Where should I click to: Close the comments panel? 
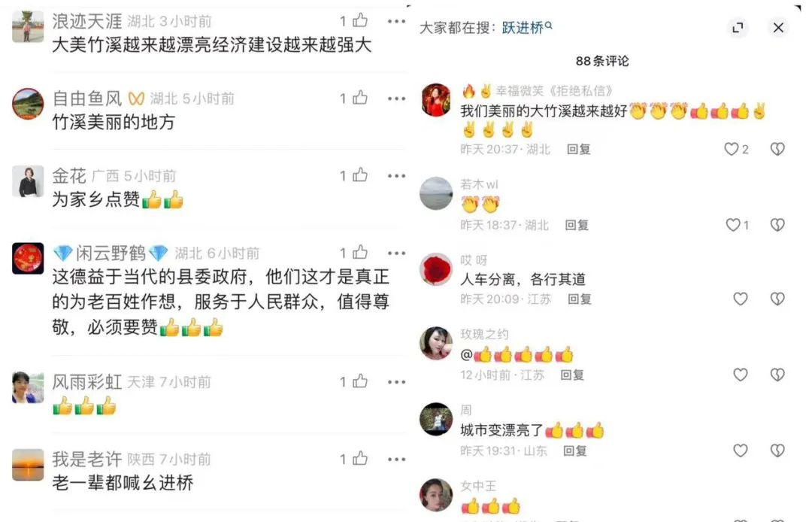click(x=778, y=27)
